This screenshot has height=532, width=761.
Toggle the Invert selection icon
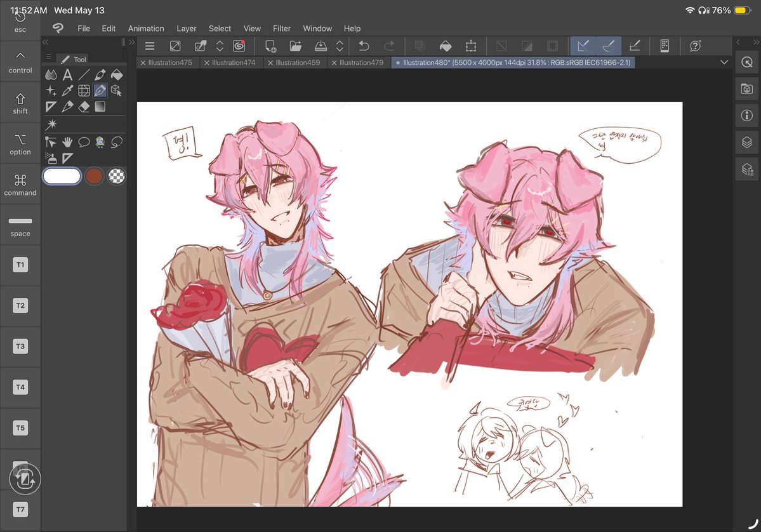coord(527,46)
